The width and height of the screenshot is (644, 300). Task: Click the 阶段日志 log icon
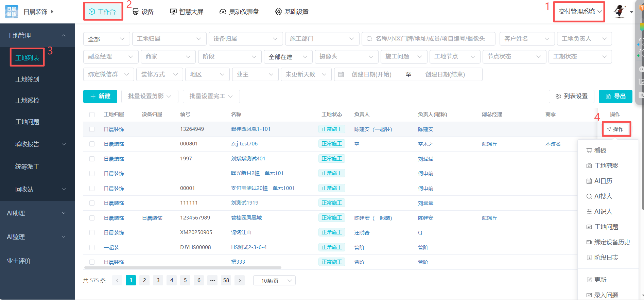point(589,258)
